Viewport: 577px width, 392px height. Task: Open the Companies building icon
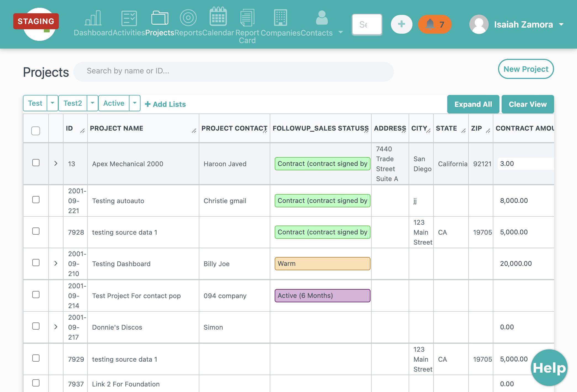tap(280, 17)
